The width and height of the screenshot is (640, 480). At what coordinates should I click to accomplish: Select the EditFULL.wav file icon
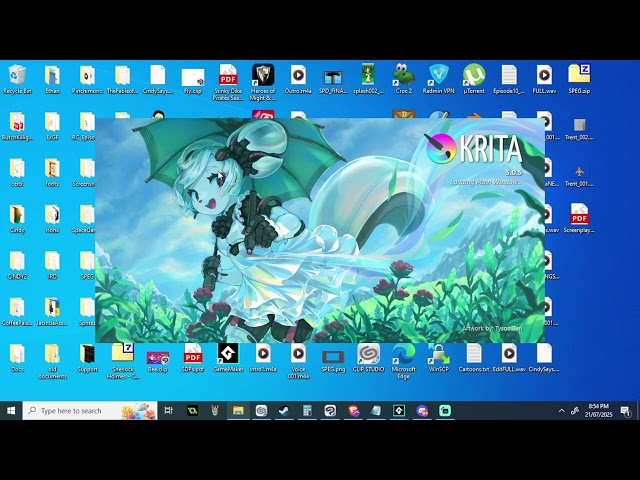509,358
